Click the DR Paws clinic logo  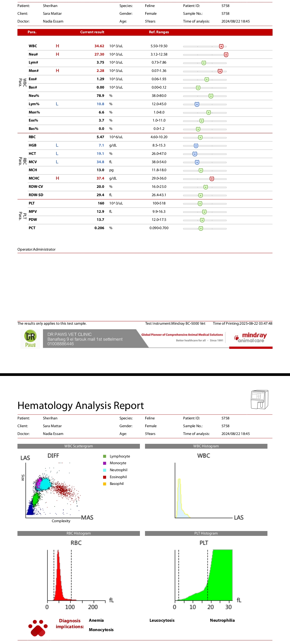pos(30,339)
